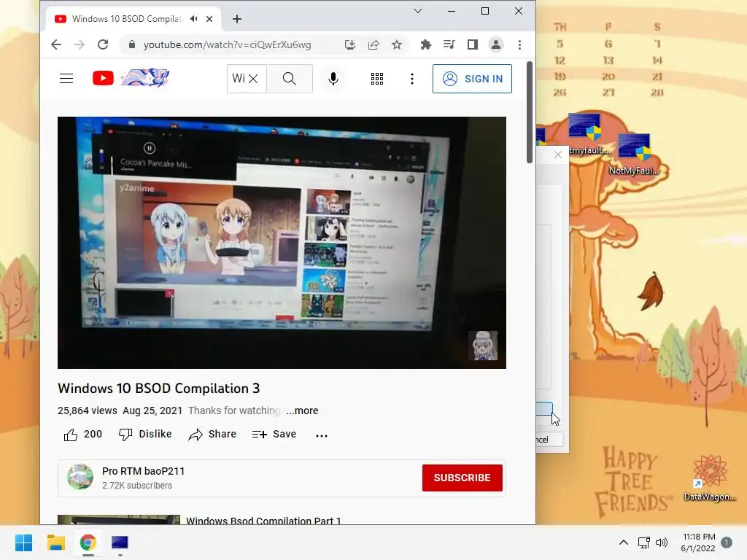
Task: Dislike the video
Action: 145,435
